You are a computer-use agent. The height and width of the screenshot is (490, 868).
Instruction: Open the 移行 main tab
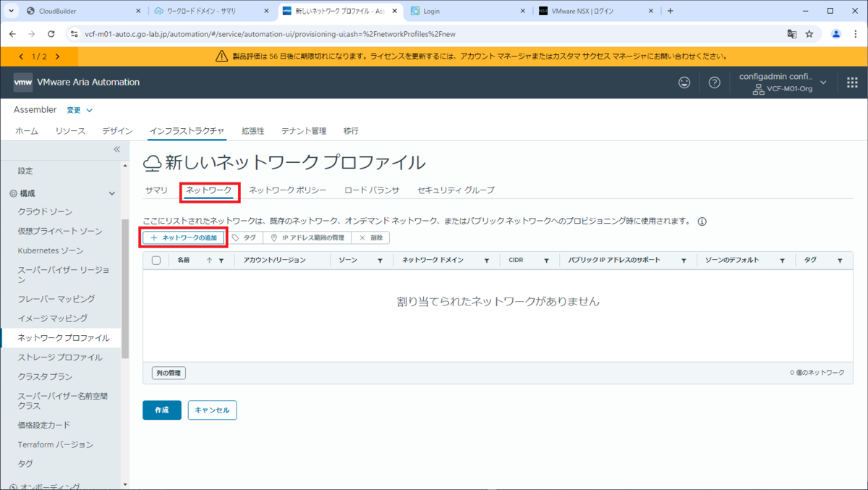[x=351, y=131]
